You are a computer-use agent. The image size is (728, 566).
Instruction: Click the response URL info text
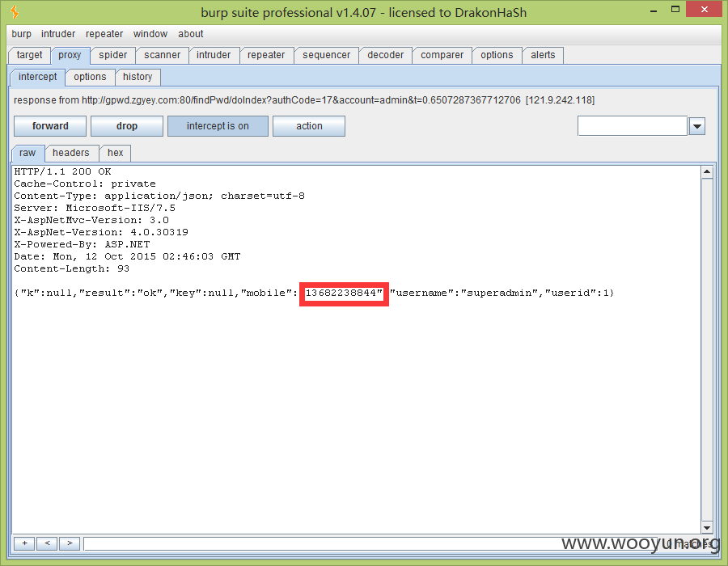[304, 100]
